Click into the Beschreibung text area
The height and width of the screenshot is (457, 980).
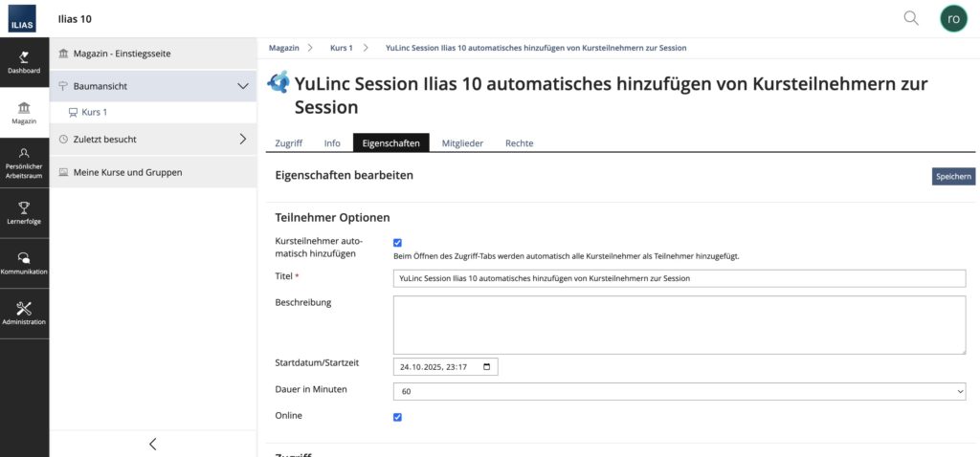679,325
